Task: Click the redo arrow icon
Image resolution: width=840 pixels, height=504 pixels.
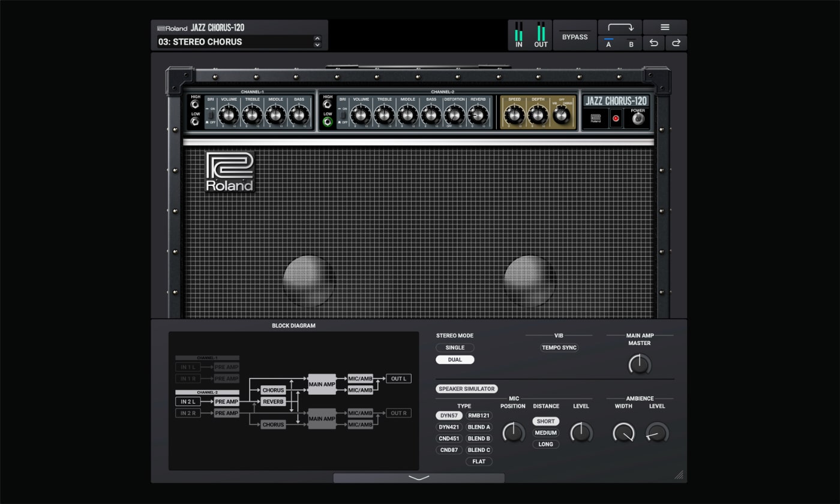Action: pos(676,43)
